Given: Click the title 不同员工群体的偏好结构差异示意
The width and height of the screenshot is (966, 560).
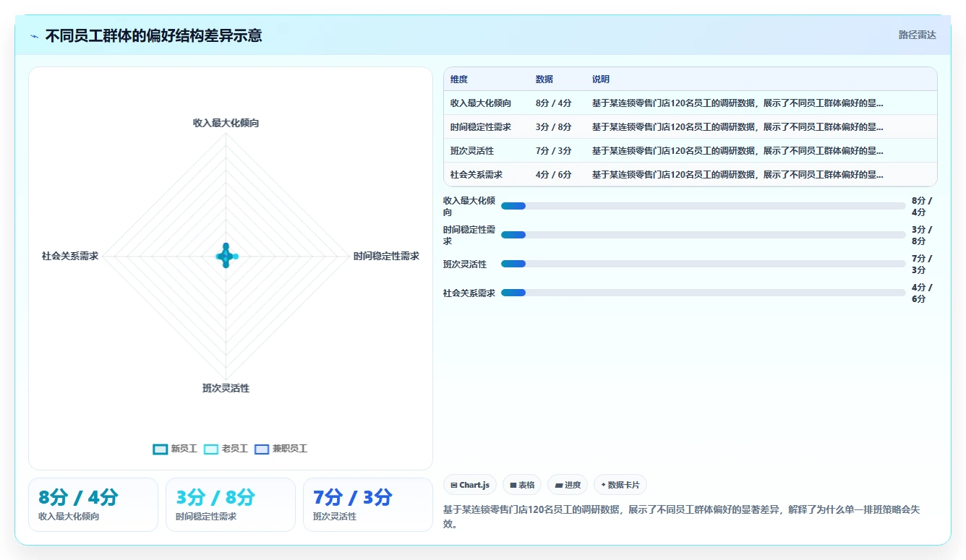Looking at the screenshot, I should point(153,35).
